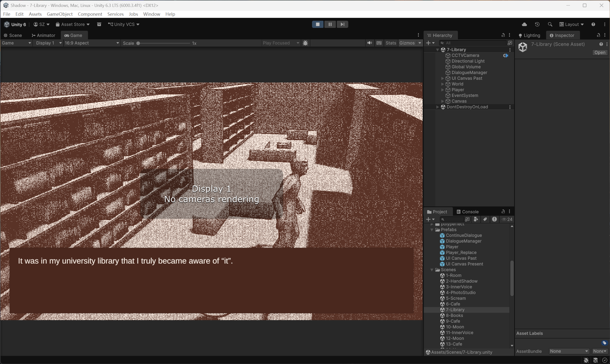The height and width of the screenshot is (364, 610).
Task: Toggle Gizmos in Game view
Action: 407,43
